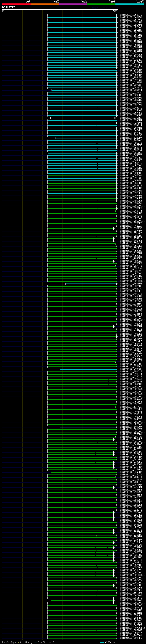Select hit label UniRef100_B3M1S3
The width and height of the screenshot is (146, 644).
[131, 228]
